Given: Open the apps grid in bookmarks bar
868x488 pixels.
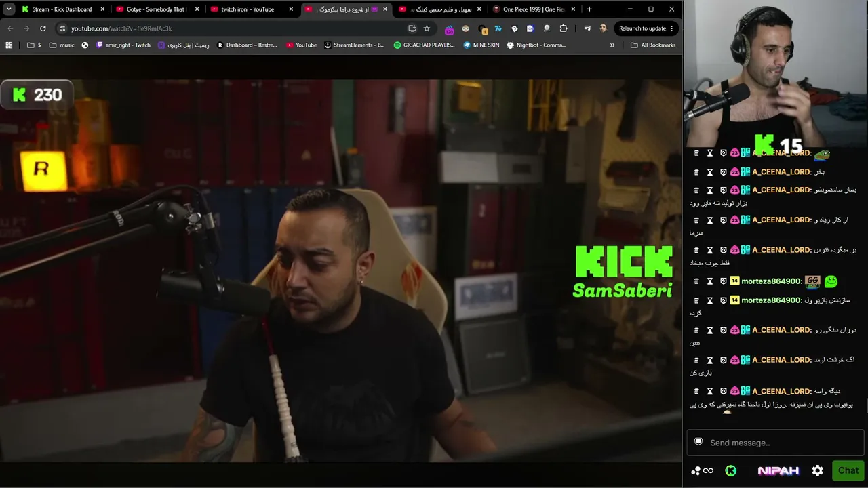Looking at the screenshot, I should point(9,45).
